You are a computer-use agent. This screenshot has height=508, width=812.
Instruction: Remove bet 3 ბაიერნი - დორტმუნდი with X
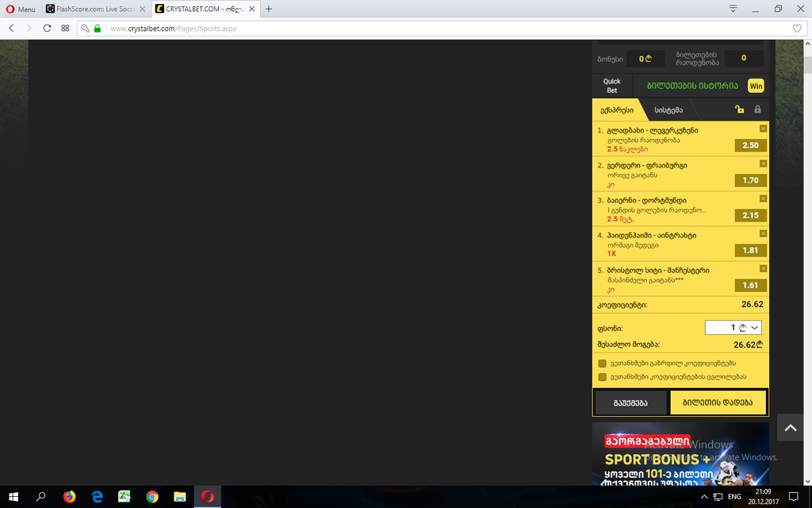click(x=763, y=198)
